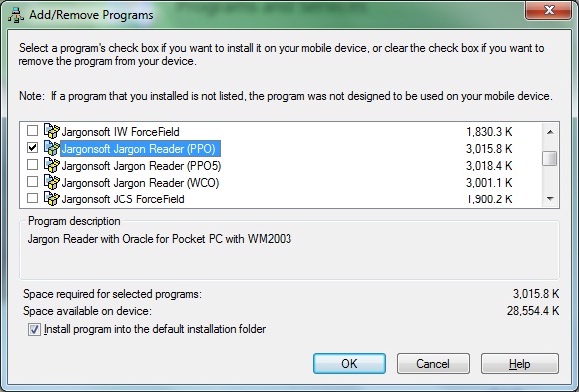
Task: Toggle Install program into default installation folder
Action: pos(34,329)
